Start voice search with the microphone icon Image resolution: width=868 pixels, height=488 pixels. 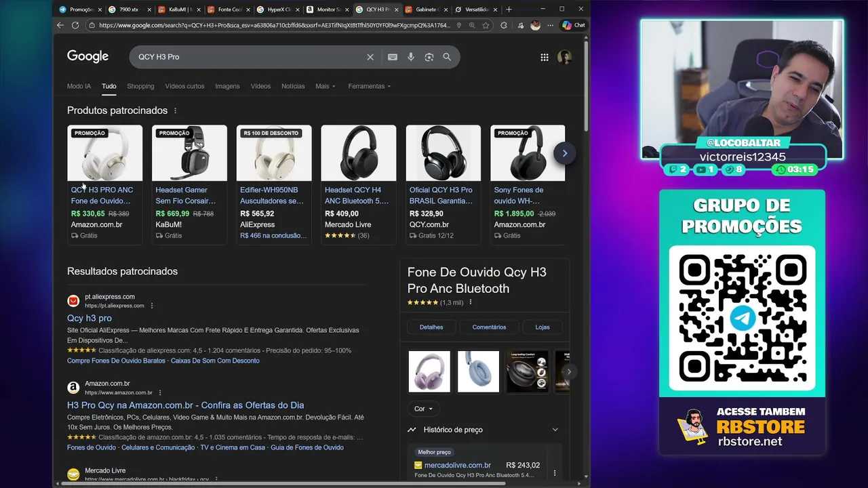(x=411, y=57)
